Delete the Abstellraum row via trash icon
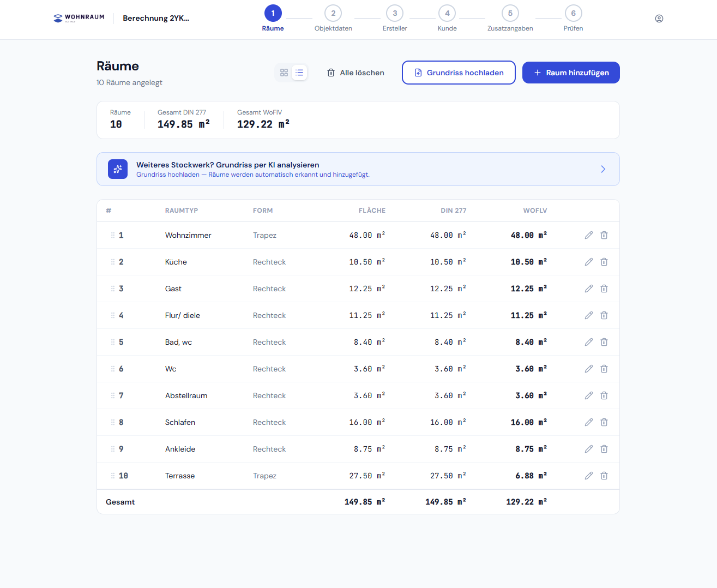717x588 pixels. tap(604, 395)
